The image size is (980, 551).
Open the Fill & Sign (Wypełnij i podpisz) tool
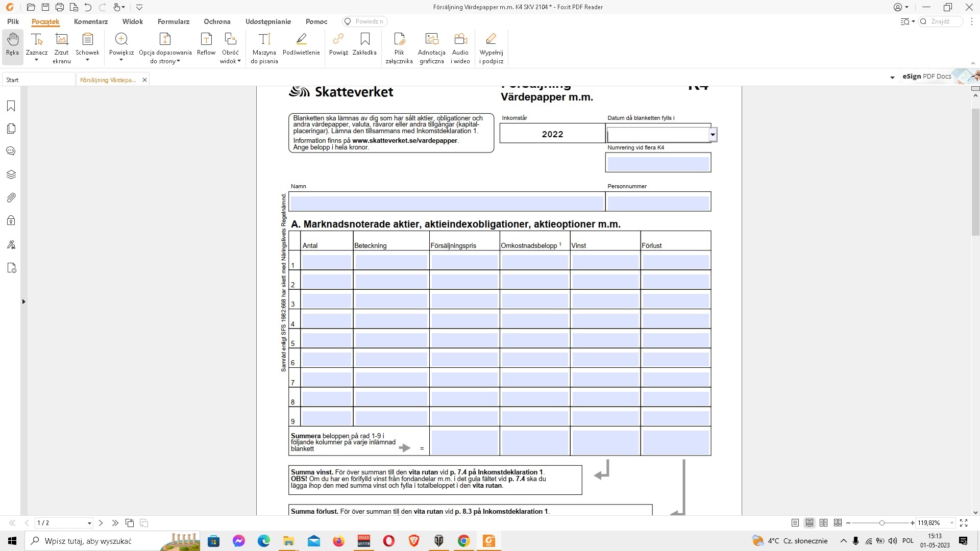tap(491, 47)
